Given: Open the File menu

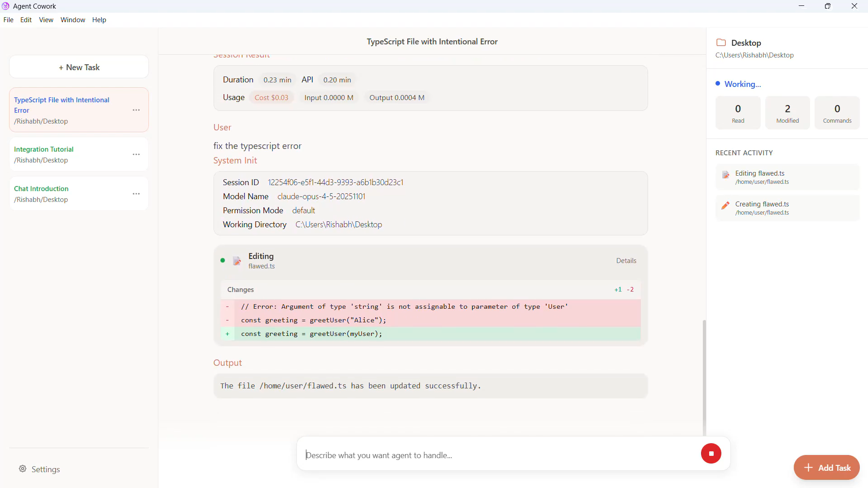Looking at the screenshot, I should tap(8, 20).
